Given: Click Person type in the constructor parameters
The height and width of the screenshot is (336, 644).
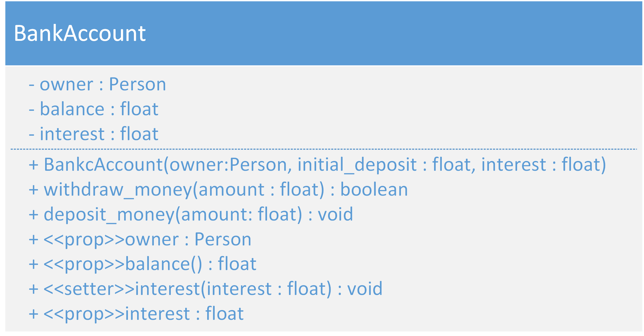Looking at the screenshot, I should click(x=258, y=165).
